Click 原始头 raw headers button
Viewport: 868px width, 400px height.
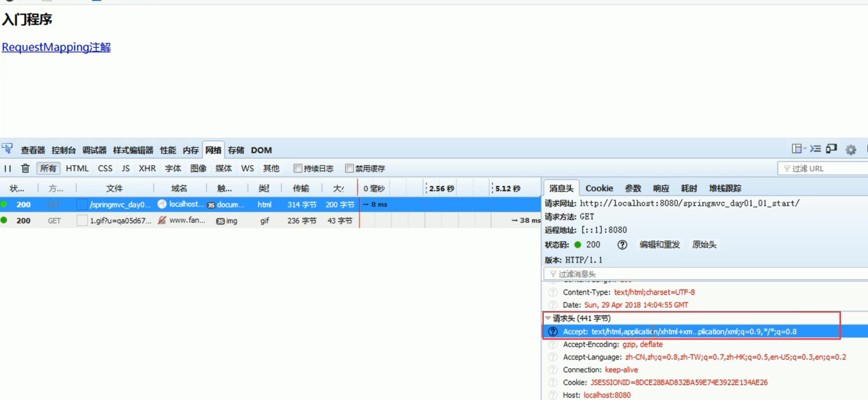tap(704, 245)
